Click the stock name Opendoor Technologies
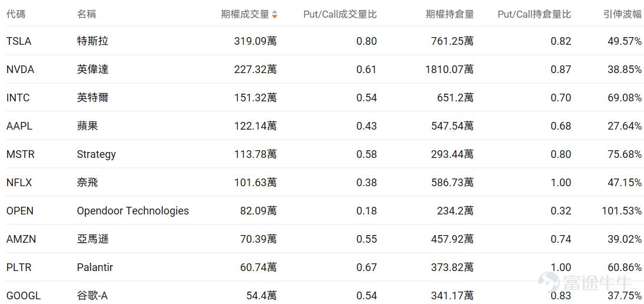This screenshot has height=304, width=644. point(132,211)
